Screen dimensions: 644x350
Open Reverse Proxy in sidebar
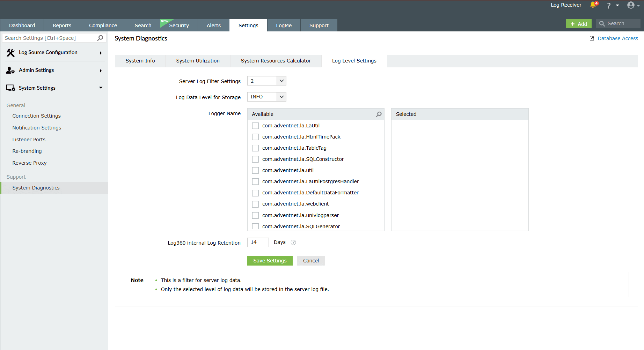[29, 163]
